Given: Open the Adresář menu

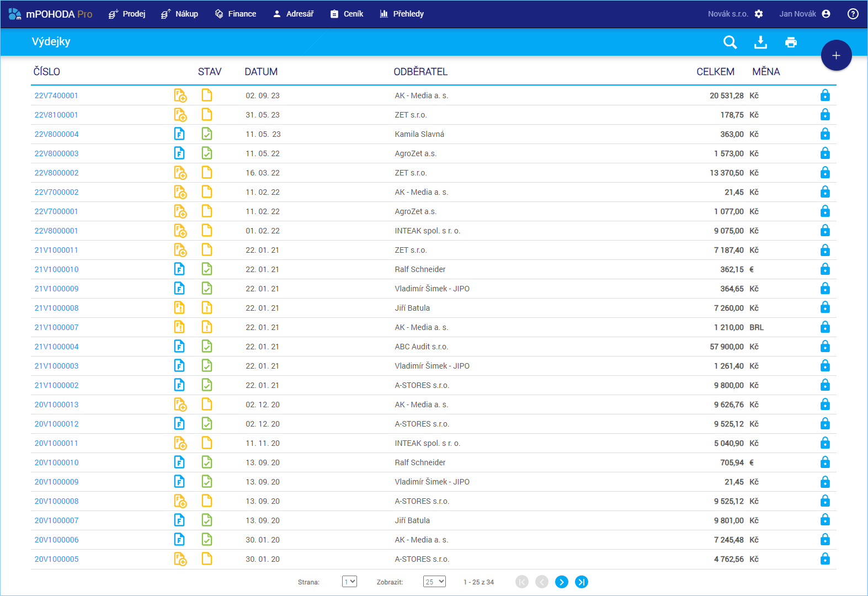Looking at the screenshot, I should [293, 14].
